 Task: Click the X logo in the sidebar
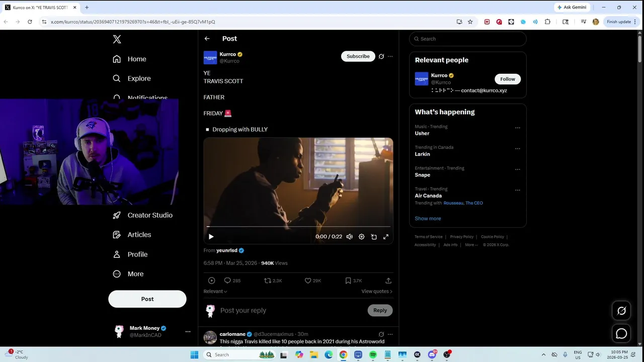pos(117,39)
